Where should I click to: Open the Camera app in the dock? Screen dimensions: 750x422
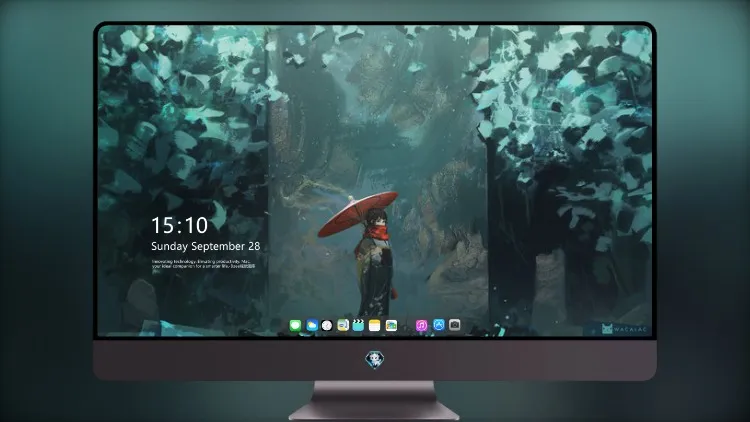pos(455,325)
